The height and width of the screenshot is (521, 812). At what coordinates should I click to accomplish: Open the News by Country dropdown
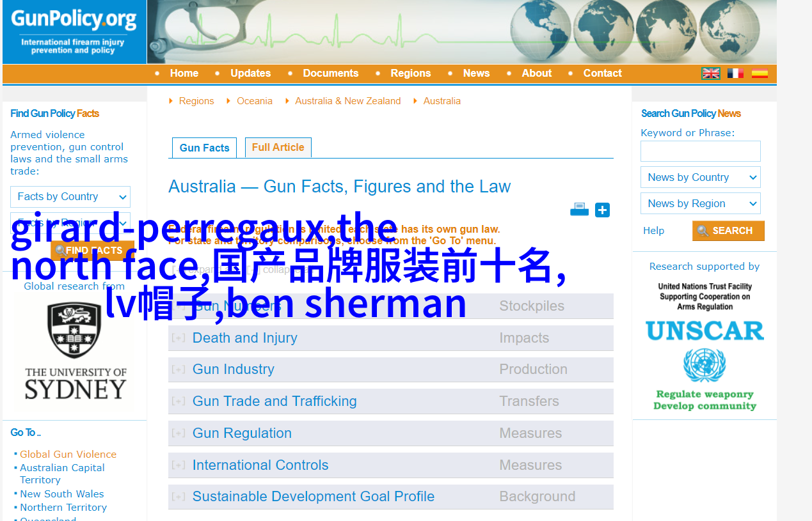(x=701, y=177)
